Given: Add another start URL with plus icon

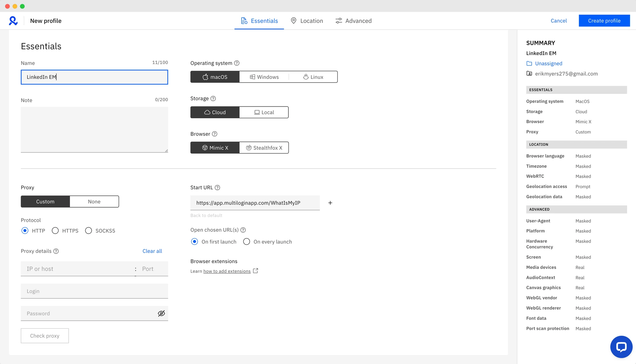Looking at the screenshot, I should 330,203.
